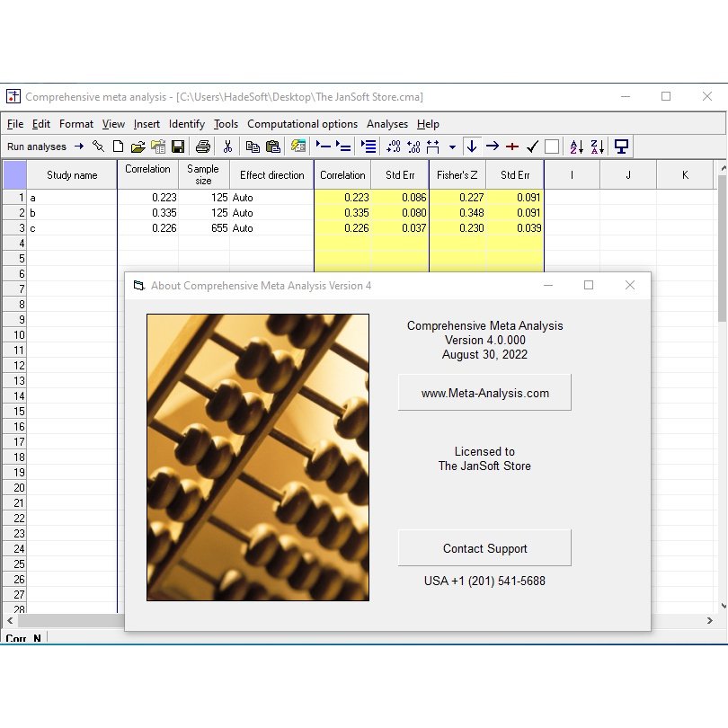Open the Analyses menu
The height and width of the screenshot is (728, 728).
(387, 124)
